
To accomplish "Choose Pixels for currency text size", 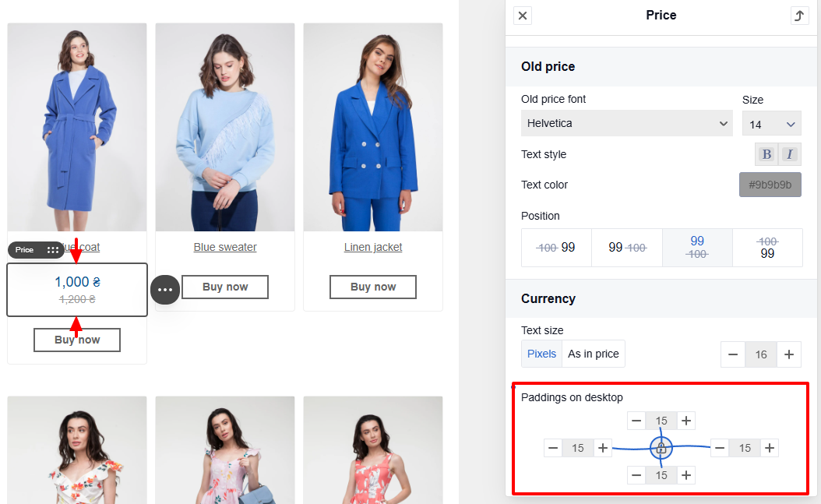I will tap(541, 354).
